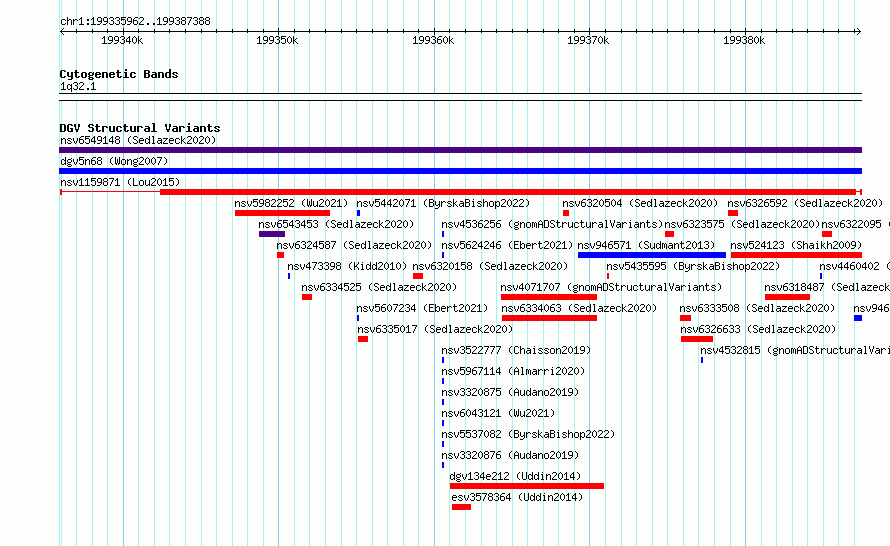Open variant label dgv5n68 (Wong2007)
Viewport: 890px width, 546px height.
click(114, 161)
